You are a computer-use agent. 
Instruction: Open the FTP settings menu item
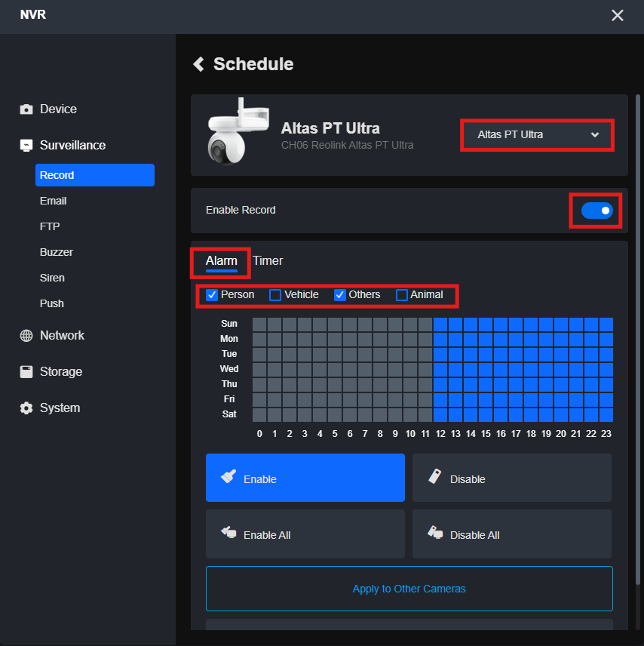[50, 226]
